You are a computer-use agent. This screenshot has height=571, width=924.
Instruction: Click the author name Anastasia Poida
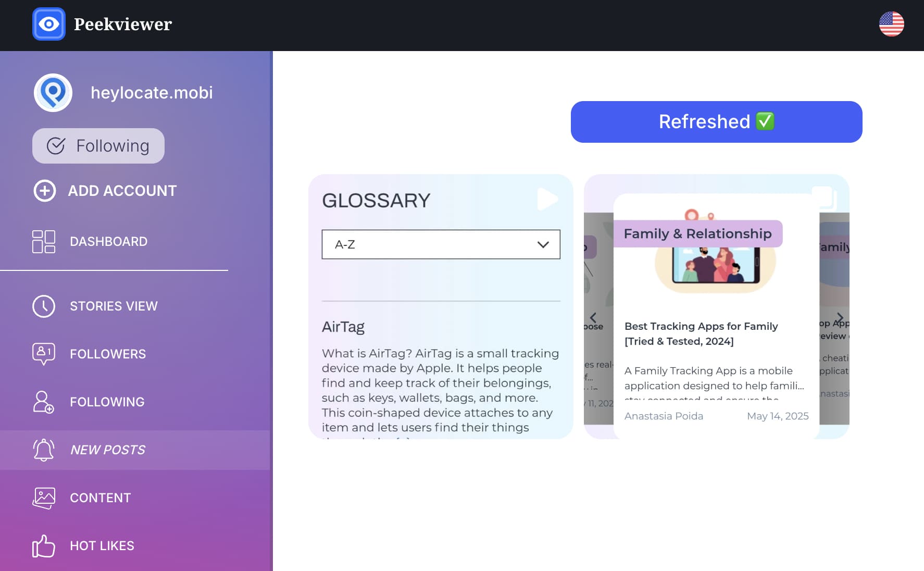pyautogui.click(x=664, y=416)
